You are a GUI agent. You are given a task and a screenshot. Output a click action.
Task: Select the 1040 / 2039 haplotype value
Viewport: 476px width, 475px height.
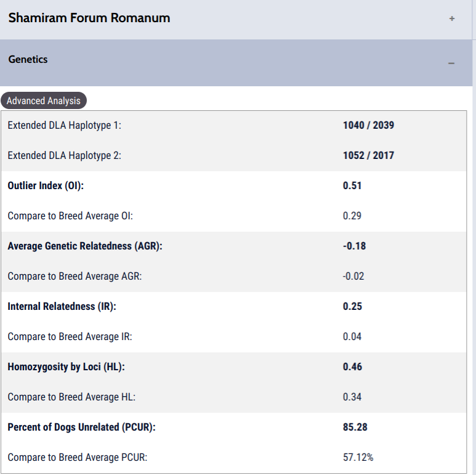[x=368, y=125]
